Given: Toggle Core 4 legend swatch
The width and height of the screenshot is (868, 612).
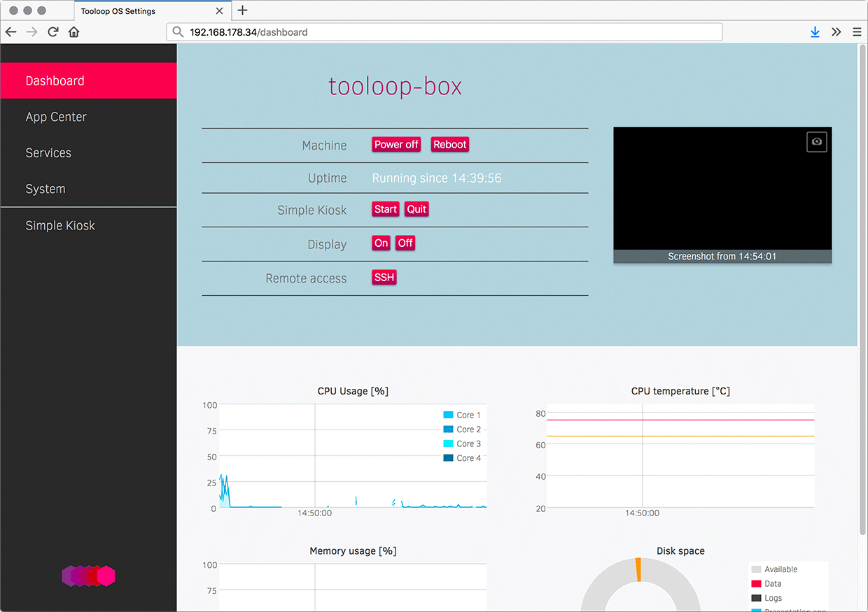Looking at the screenshot, I should point(448,458).
